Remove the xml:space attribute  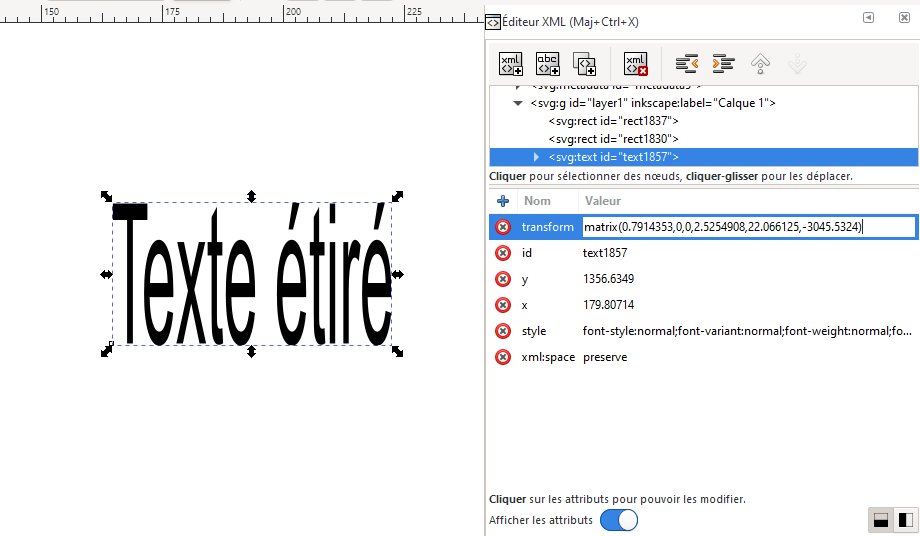(503, 357)
